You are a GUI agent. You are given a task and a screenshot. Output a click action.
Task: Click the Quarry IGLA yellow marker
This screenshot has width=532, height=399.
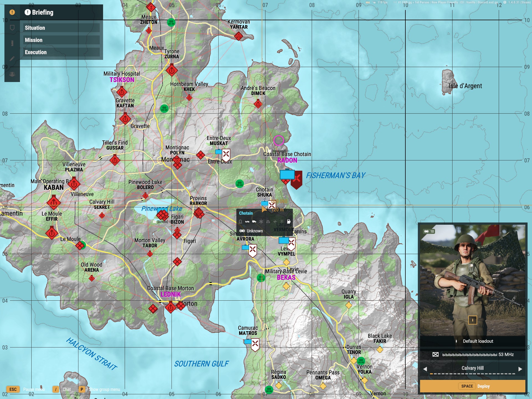(x=349, y=305)
